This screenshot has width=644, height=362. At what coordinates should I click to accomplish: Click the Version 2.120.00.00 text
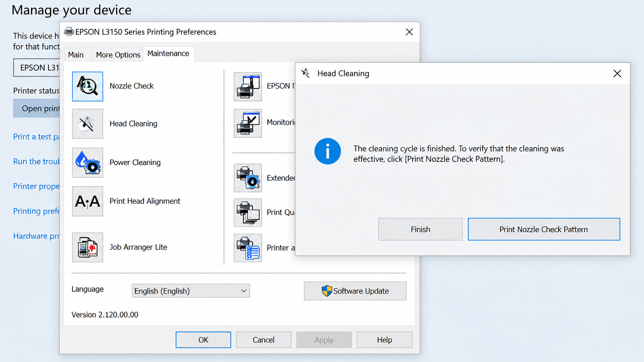[x=105, y=315]
